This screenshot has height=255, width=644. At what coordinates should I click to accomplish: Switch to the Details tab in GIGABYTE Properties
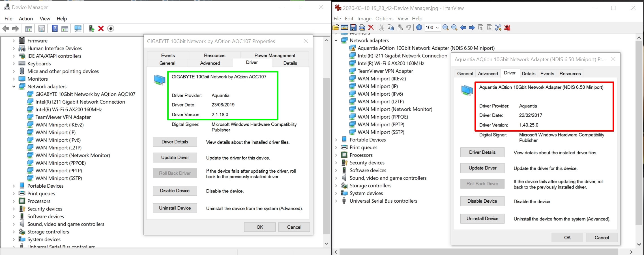click(x=290, y=63)
